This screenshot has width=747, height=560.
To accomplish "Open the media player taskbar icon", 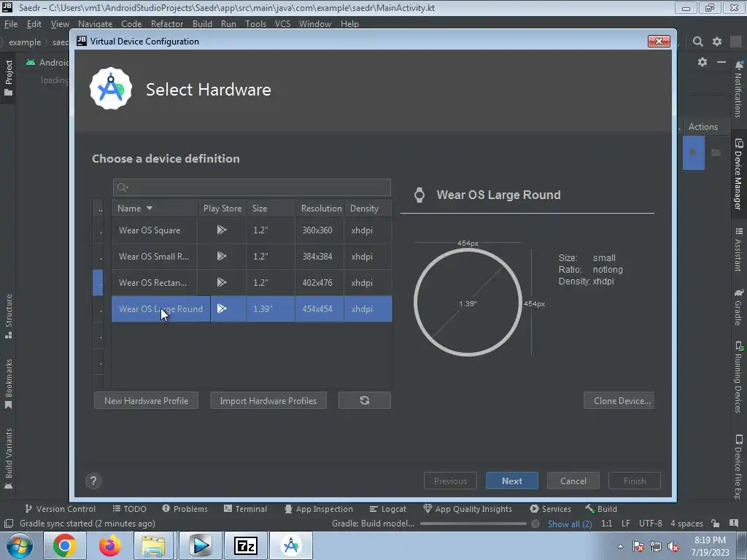I will click(x=200, y=545).
